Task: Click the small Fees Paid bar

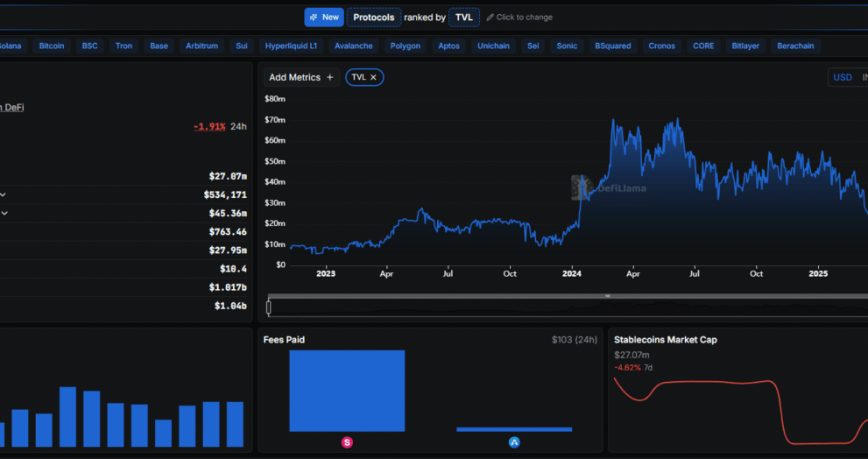Action: pyautogui.click(x=514, y=429)
